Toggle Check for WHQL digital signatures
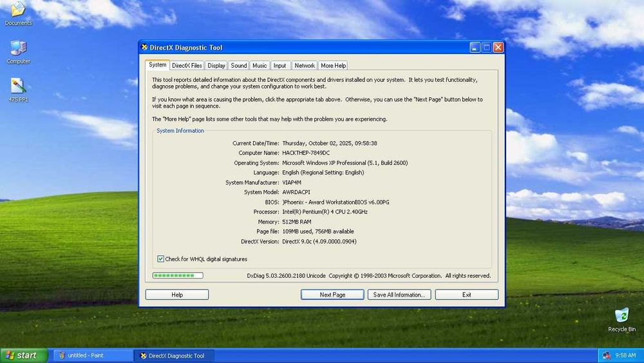The height and width of the screenshot is (363, 644). 160,259
